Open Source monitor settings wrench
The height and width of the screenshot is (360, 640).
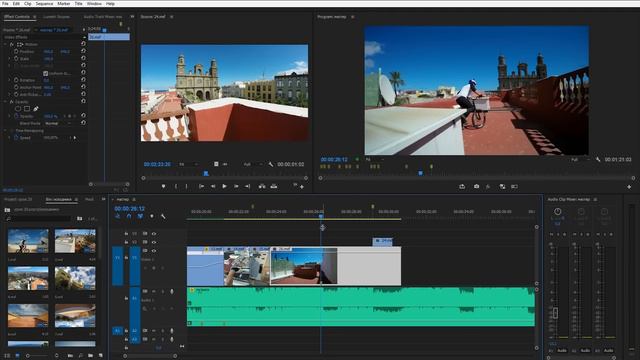click(271, 164)
